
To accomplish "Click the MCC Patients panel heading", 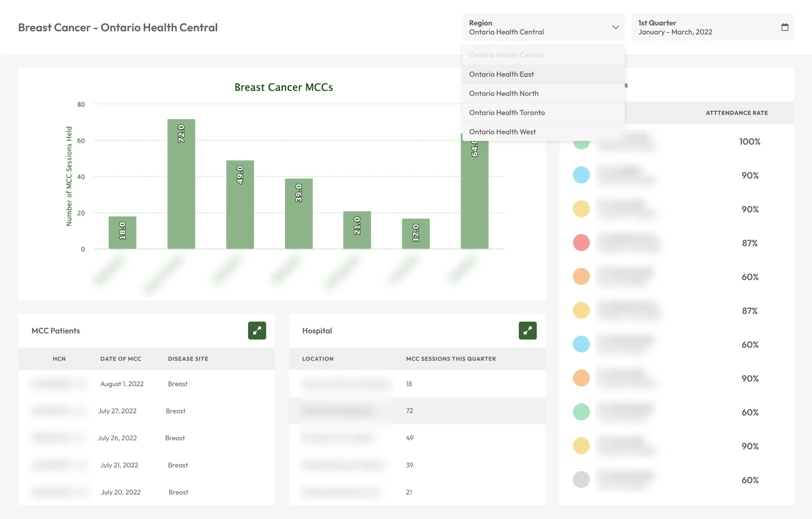I will click(x=56, y=331).
